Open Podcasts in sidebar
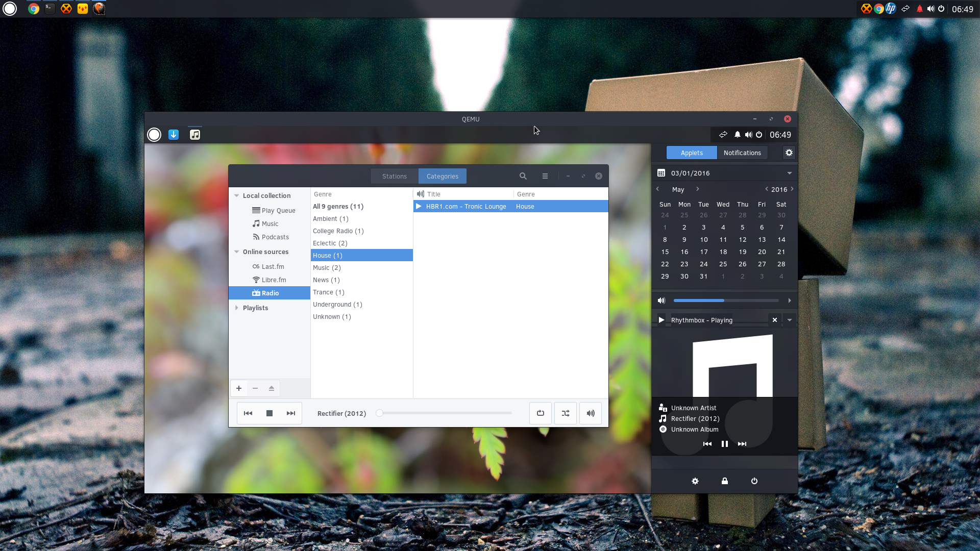 pos(269,237)
